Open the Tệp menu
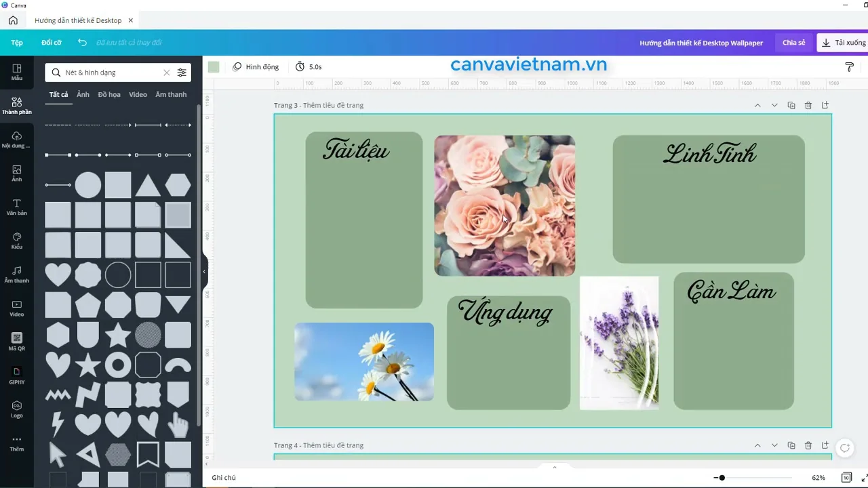 pos(17,43)
